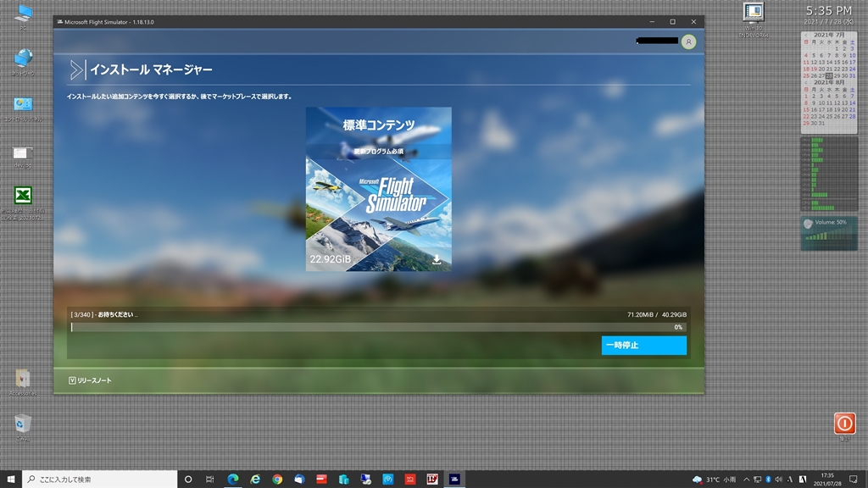This screenshot has width=868, height=488.
Task: Show hidden system tray icons
Action: pos(746,480)
